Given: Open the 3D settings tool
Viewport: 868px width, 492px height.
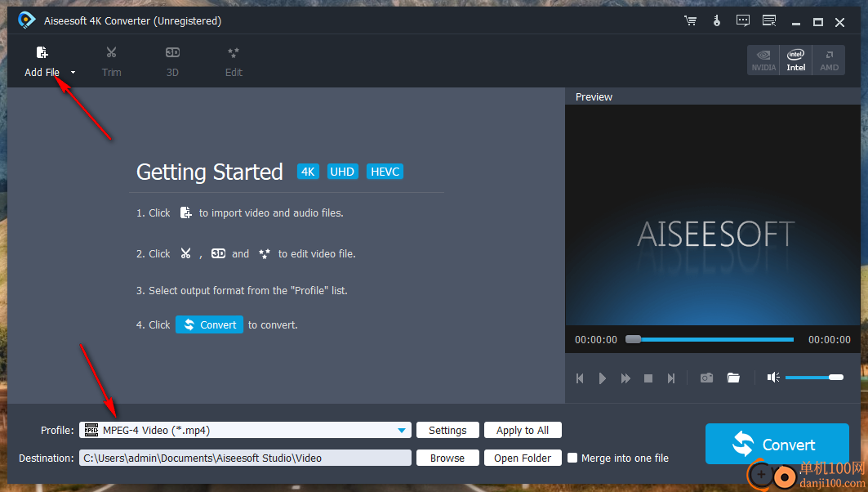Looking at the screenshot, I should point(172,61).
